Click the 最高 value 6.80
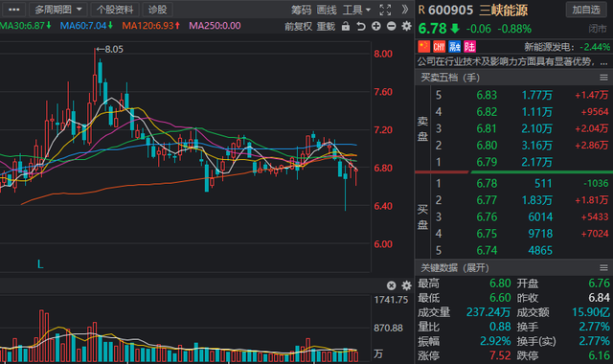This screenshot has height=364, width=613. pyautogui.click(x=500, y=284)
